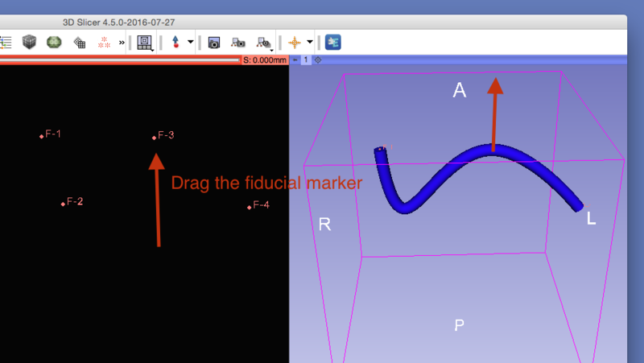Open the Volume Rendering cube module icon

(x=30, y=42)
